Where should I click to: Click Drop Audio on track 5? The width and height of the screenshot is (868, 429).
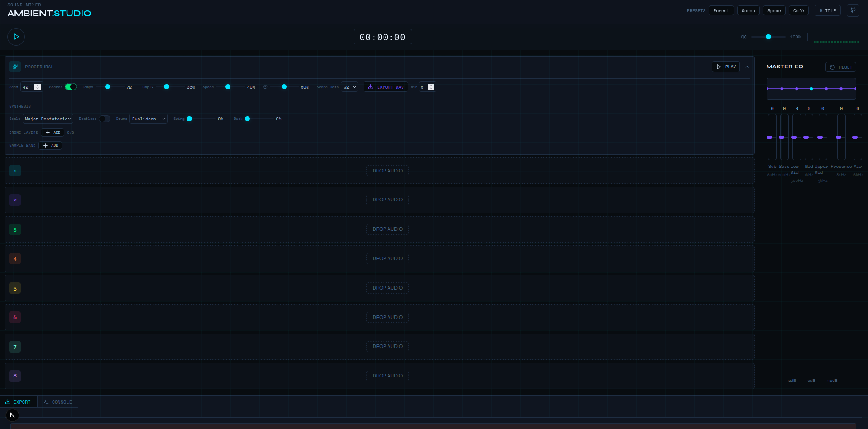coord(388,288)
